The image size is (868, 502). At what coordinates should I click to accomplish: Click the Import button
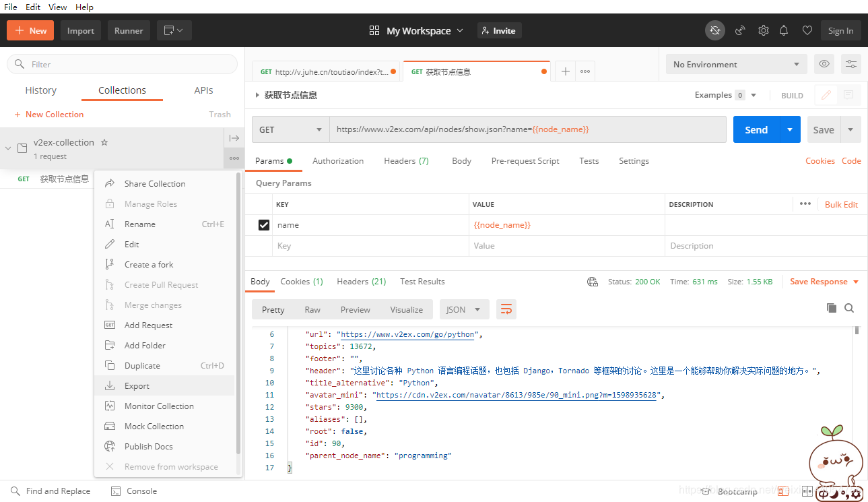click(81, 30)
